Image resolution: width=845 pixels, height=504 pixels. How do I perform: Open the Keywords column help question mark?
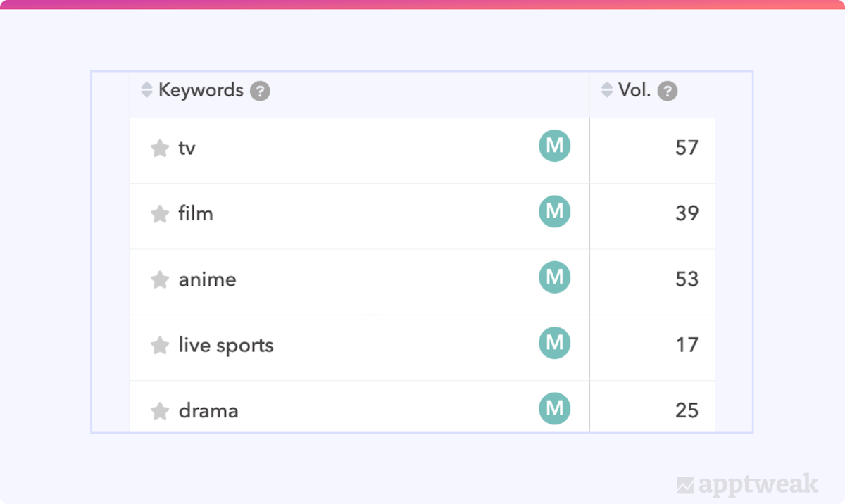(260, 91)
